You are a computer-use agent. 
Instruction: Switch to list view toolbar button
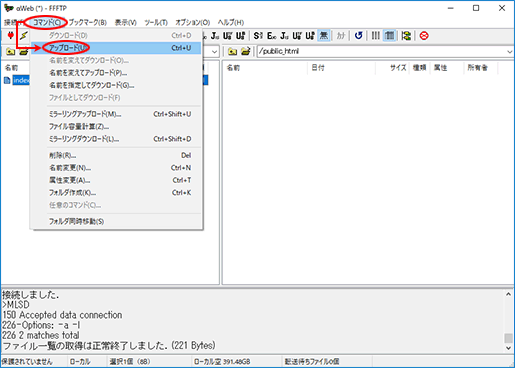tap(376, 35)
